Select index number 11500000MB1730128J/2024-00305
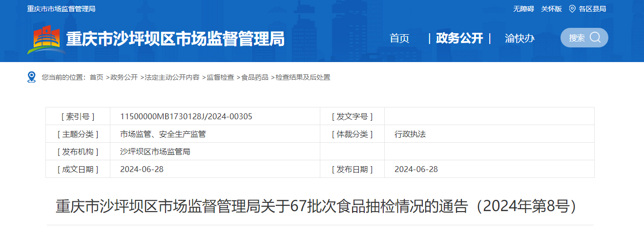This screenshot has height=237, width=644. click(x=186, y=116)
